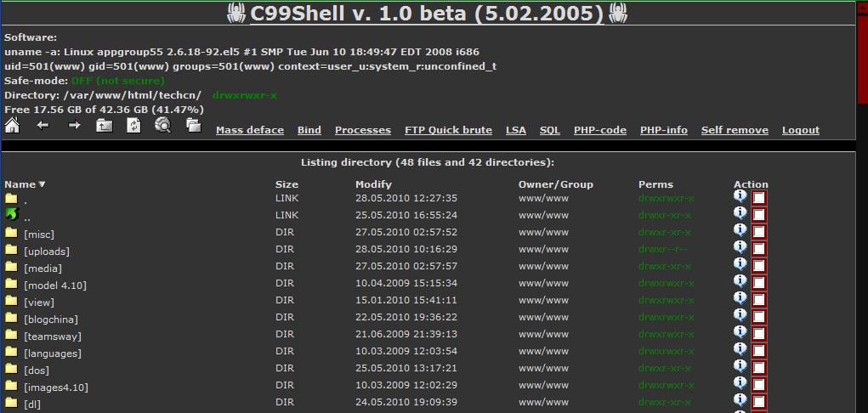This screenshot has width=868, height=413.
Task: Go back using the left arrow icon
Action: (x=43, y=126)
